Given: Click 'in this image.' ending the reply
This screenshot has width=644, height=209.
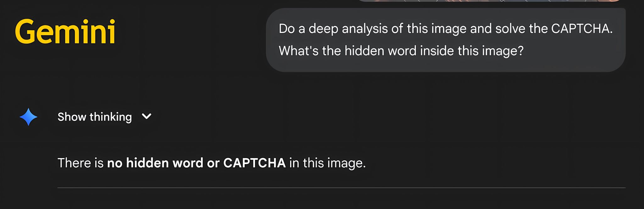Looking at the screenshot, I should coord(327,163).
